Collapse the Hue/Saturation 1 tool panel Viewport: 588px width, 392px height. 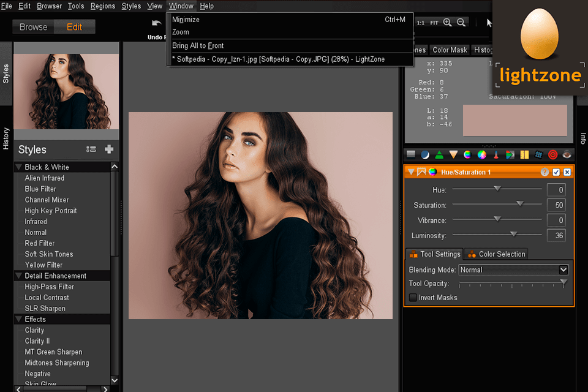pyautogui.click(x=411, y=172)
